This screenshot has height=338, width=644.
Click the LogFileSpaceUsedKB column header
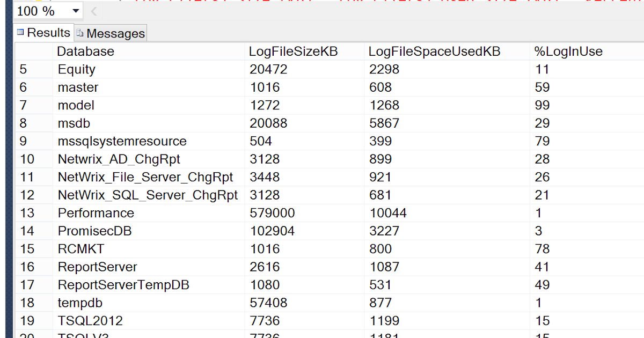point(434,51)
